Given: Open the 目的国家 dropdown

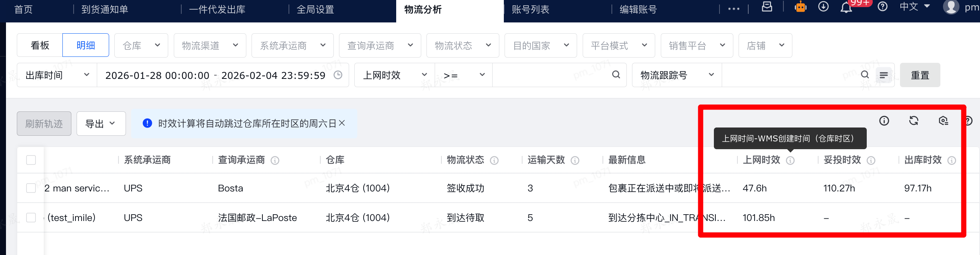Looking at the screenshot, I should [540, 46].
